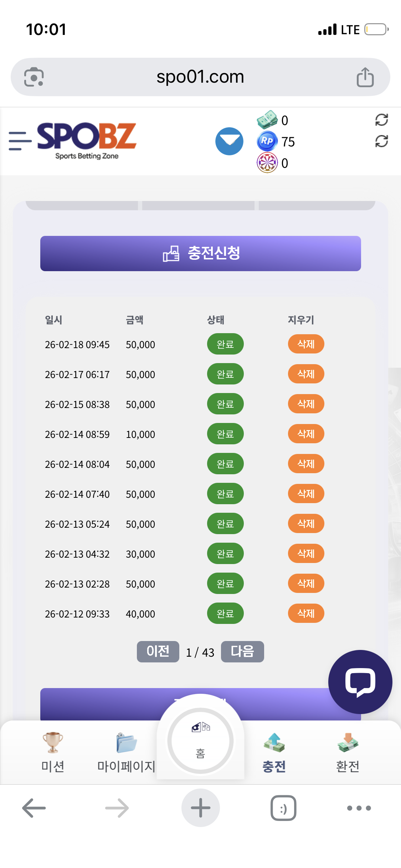Viewport: 401px width, 868px height.
Task: Go to the round 홈 button
Action: (x=200, y=741)
